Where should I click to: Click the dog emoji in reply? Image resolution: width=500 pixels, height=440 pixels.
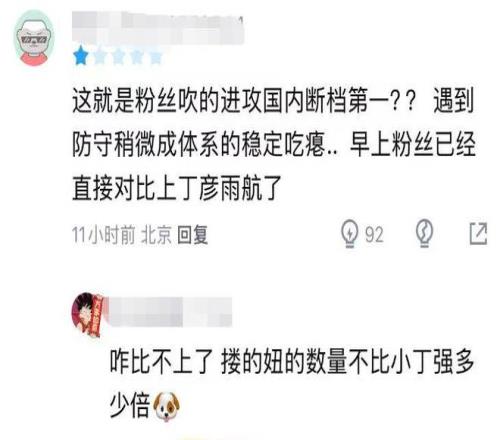(x=166, y=406)
